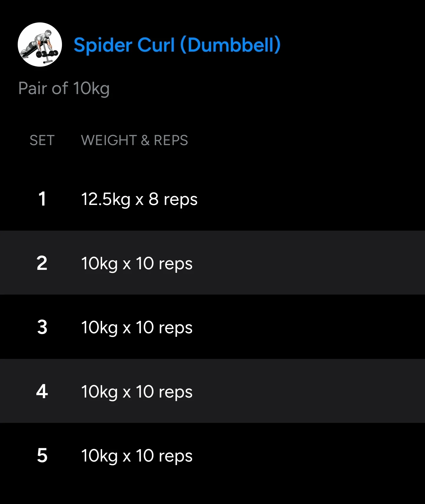
Task: Click the 10kg weight in set 2
Action: pyautogui.click(x=99, y=263)
